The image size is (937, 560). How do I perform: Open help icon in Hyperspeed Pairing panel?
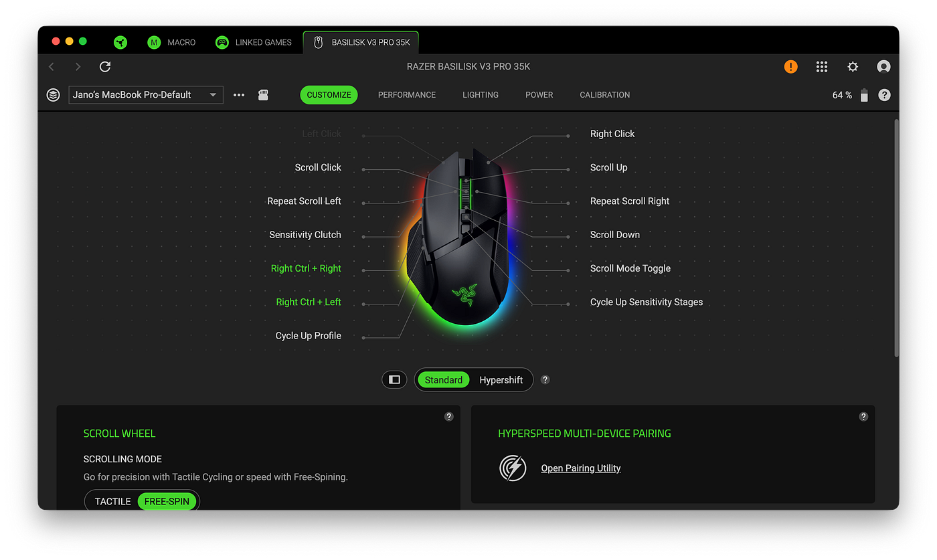tap(863, 417)
